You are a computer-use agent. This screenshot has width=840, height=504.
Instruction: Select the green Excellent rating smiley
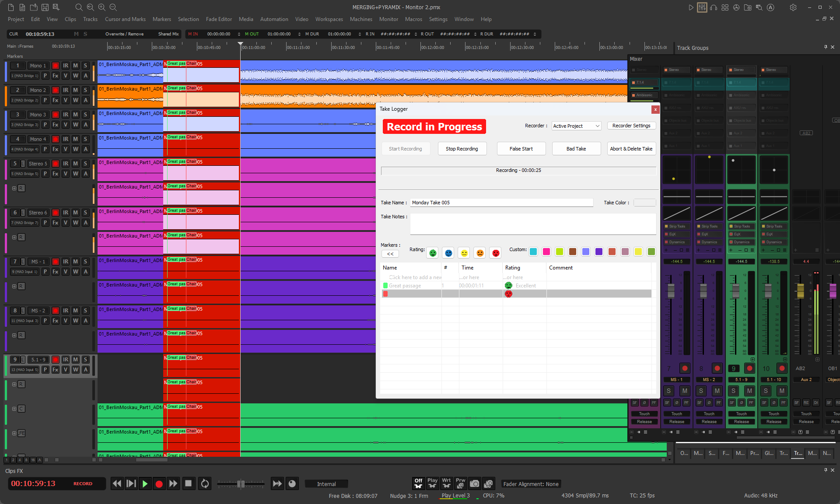433,253
